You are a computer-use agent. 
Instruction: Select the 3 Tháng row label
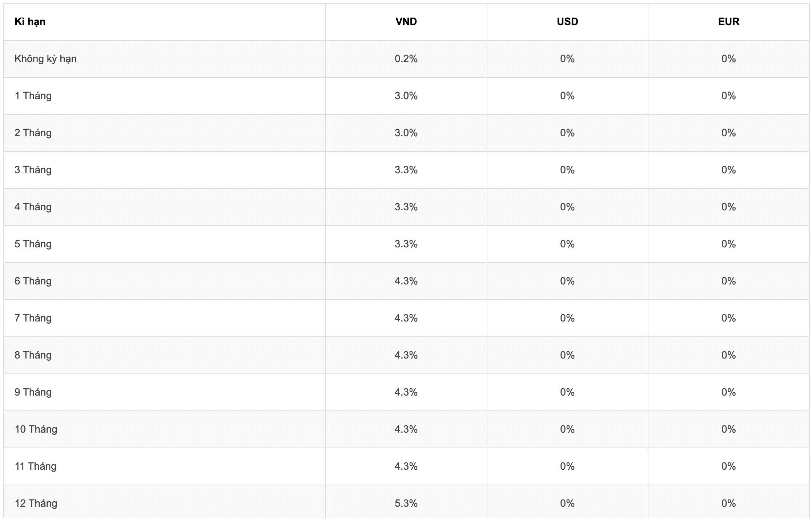[33, 170]
